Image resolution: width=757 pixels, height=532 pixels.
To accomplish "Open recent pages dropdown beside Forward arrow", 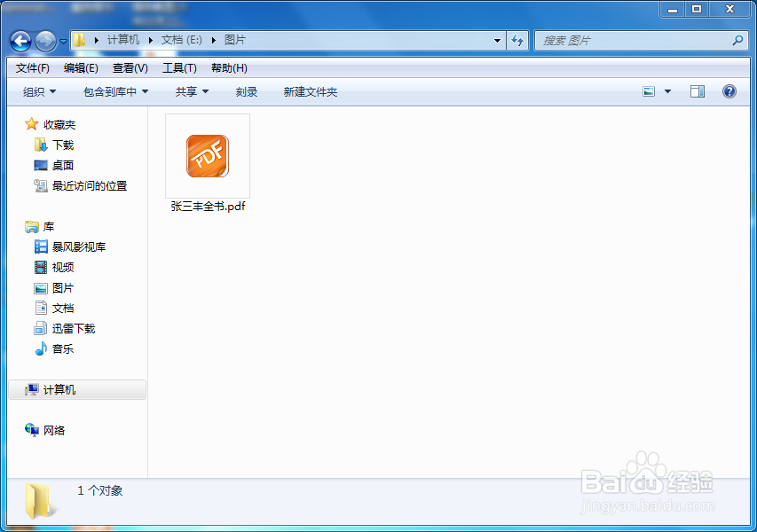I will tap(63, 42).
